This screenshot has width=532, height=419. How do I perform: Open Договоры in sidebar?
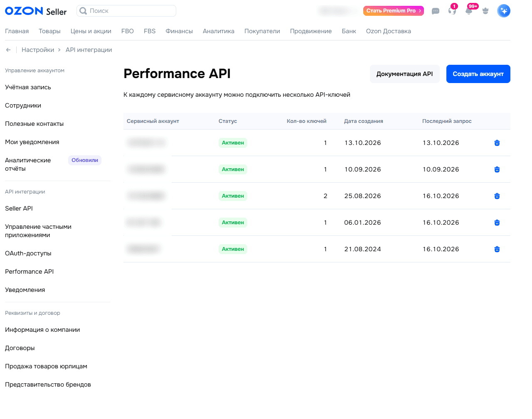tap(20, 348)
